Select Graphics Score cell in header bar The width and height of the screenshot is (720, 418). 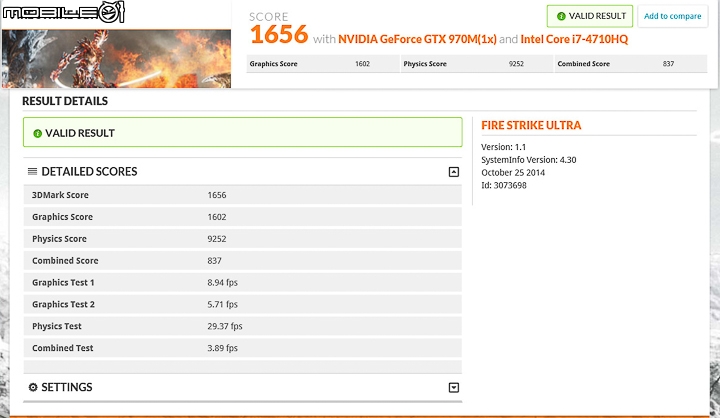(323, 64)
